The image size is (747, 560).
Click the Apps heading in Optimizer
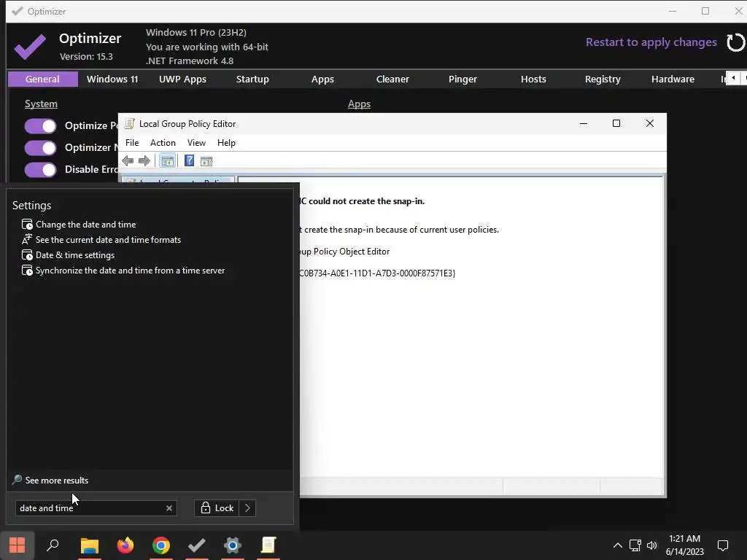pos(359,104)
